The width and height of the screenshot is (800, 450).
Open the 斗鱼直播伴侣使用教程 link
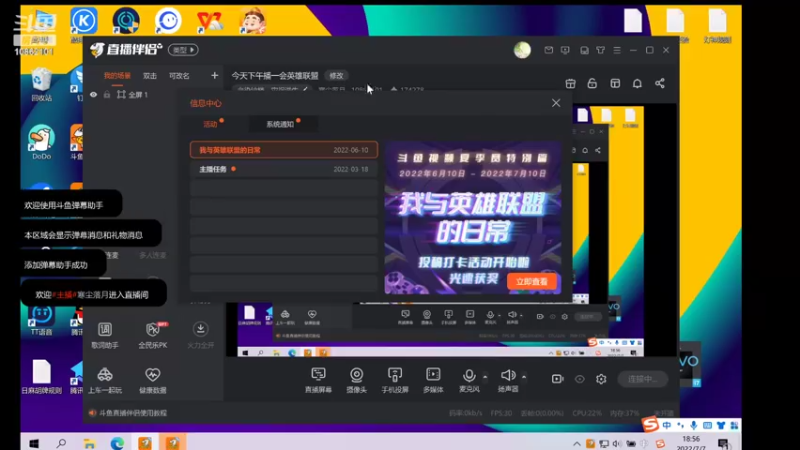pos(133,413)
